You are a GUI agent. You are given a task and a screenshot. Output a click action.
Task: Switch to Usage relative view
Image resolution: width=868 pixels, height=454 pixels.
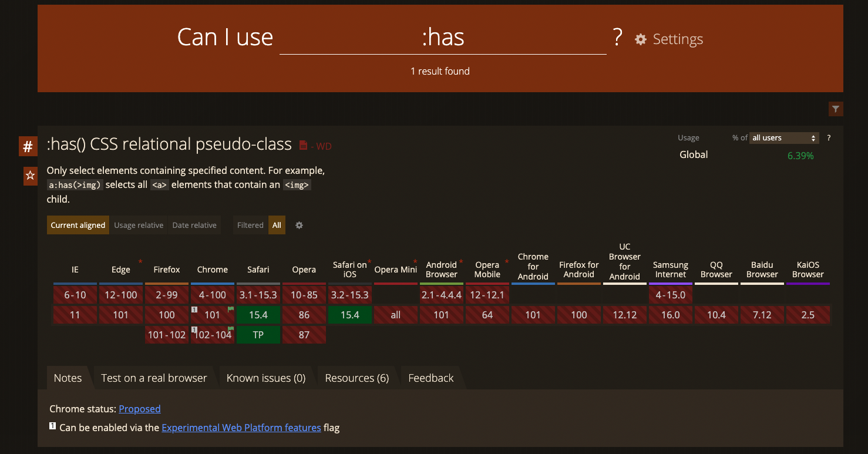(x=139, y=225)
